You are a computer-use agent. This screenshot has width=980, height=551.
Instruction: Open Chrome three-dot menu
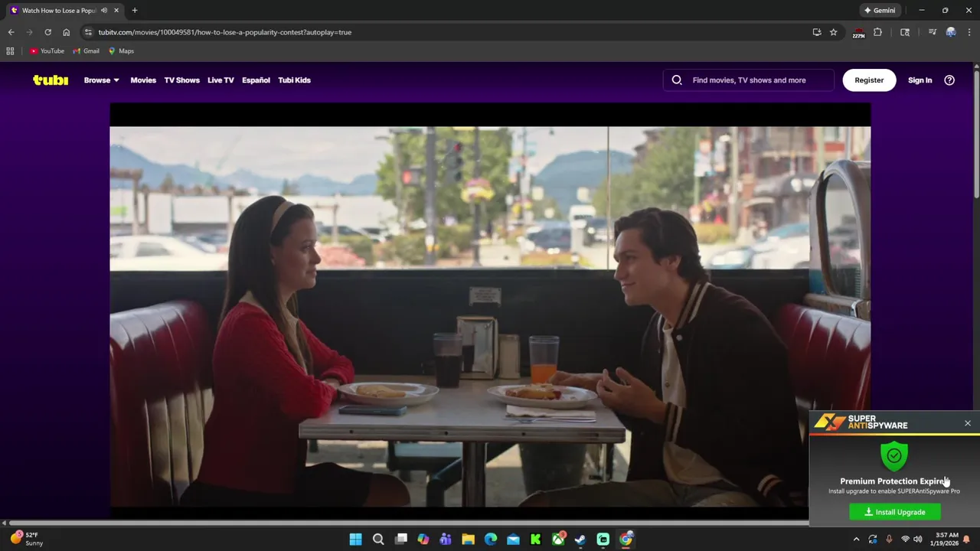969,32
